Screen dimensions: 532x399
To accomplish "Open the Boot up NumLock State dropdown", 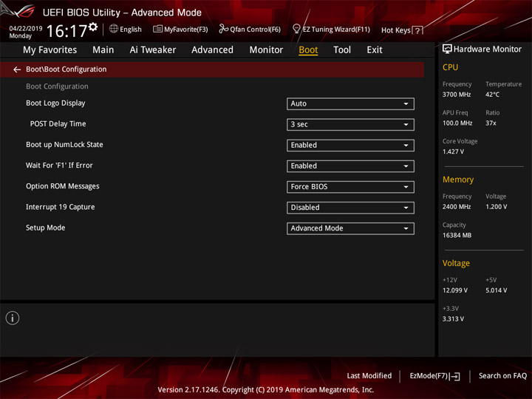I will pyautogui.click(x=350, y=146).
